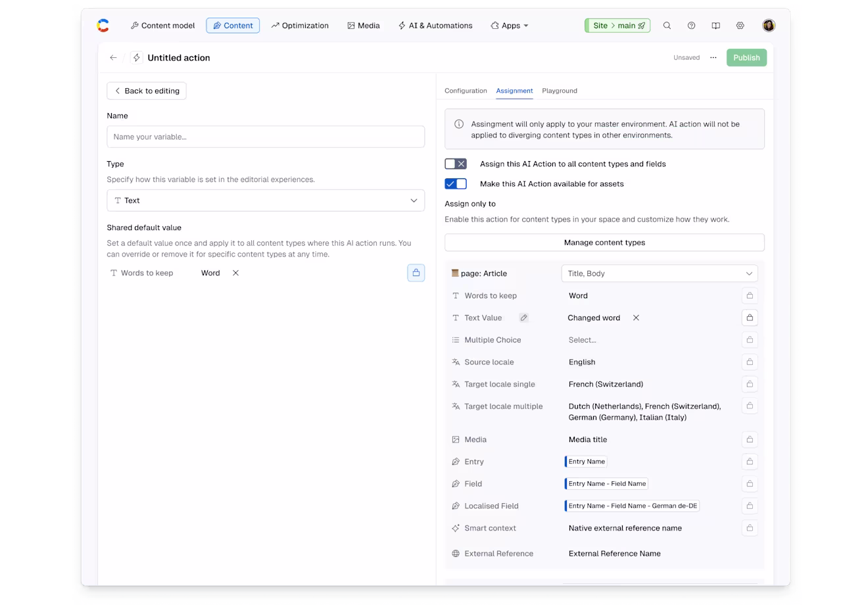
Task: Open the Optimization menu item
Action: tap(300, 26)
